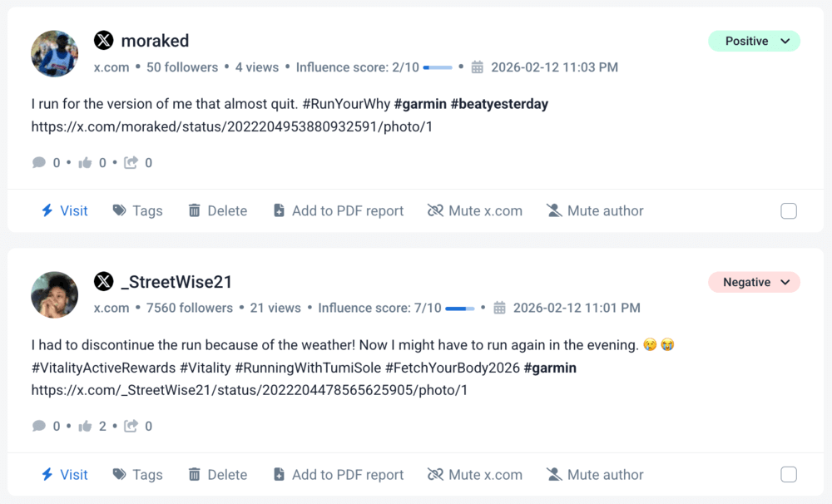832x504 pixels.
Task: Visit moraked's original post
Action: [x=65, y=211]
